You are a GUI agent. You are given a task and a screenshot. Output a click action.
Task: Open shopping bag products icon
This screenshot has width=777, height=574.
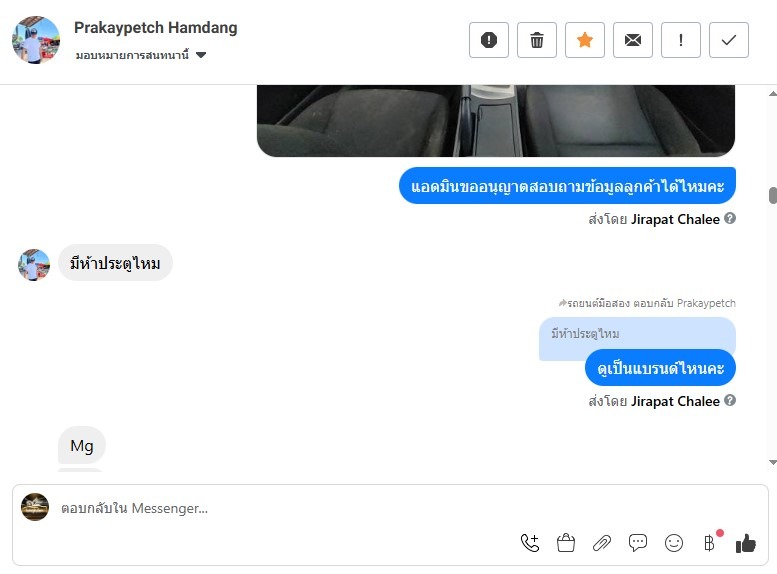click(x=566, y=543)
